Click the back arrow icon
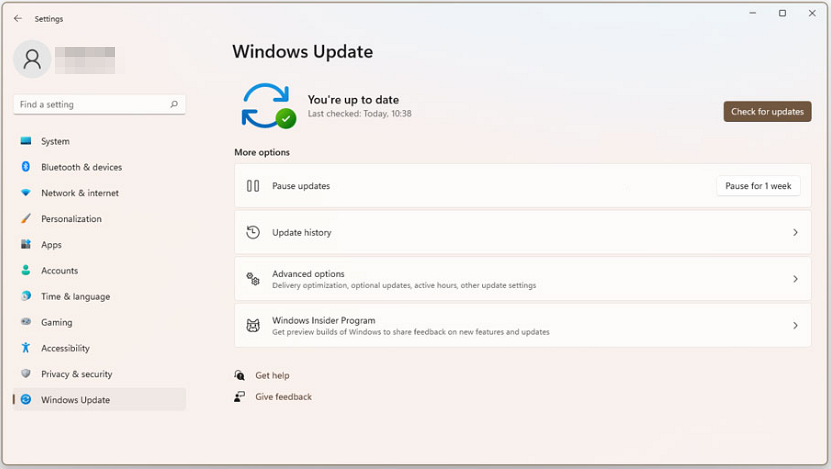 [18, 19]
